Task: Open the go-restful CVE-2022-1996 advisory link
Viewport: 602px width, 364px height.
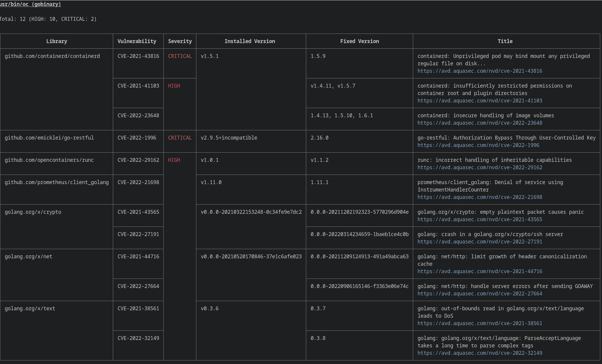Action: (x=478, y=145)
